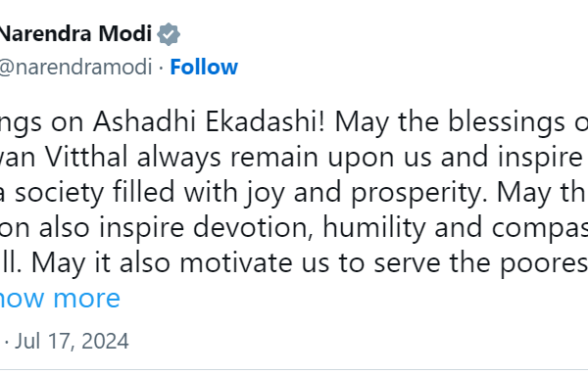Viewport: 588px width, 374px height.
Task: Click the line about joy and prosperity
Action: click(x=294, y=193)
